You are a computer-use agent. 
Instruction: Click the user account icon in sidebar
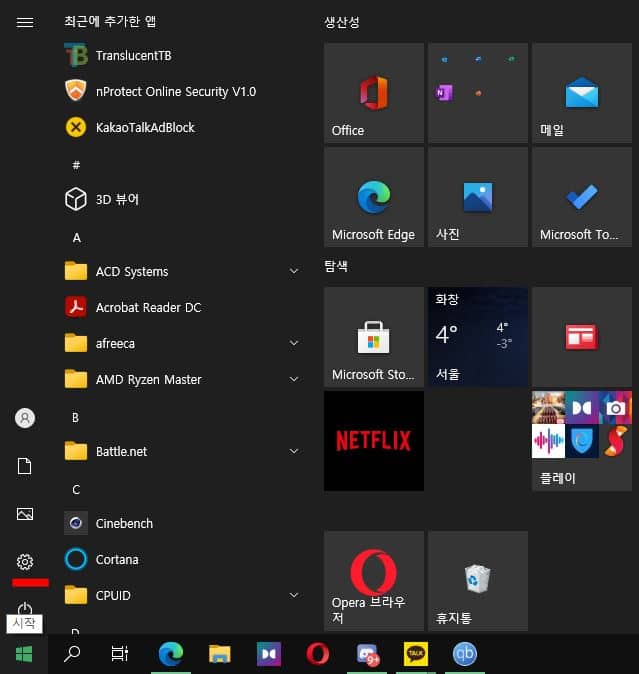tap(24, 418)
